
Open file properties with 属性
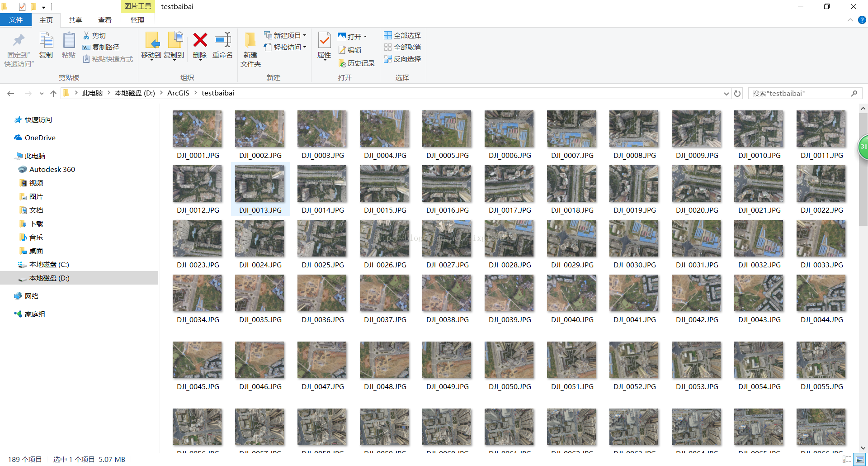coord(324,46)
